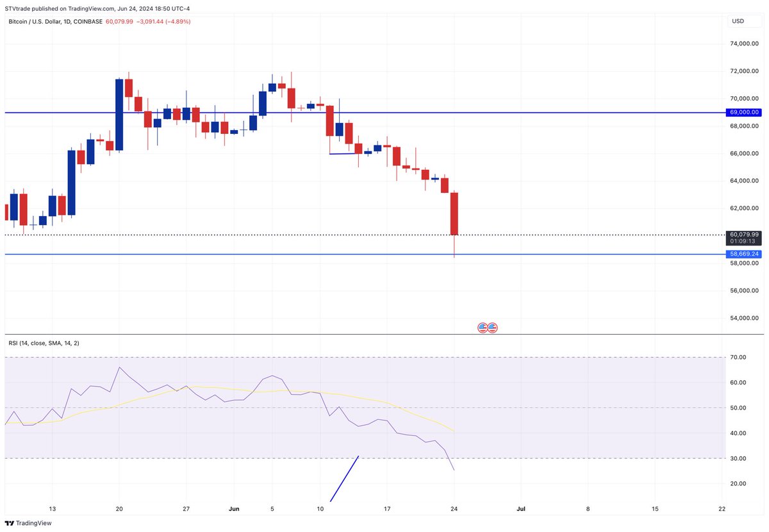Click the RSI (14, close, SMA, 14, 2) indicator label
This screenshot has height=532, width=769.
44,344
